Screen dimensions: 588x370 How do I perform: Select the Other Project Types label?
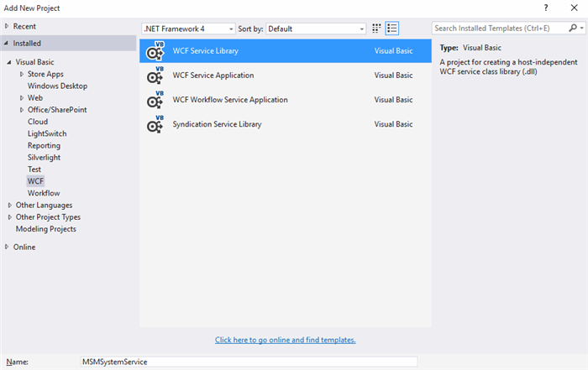click(48, 217)
